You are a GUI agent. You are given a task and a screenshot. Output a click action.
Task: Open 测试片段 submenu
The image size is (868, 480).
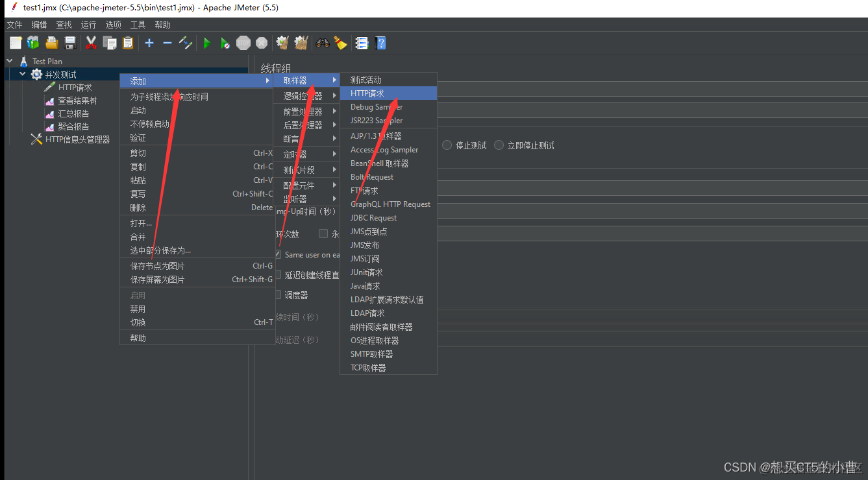point(306,170)
